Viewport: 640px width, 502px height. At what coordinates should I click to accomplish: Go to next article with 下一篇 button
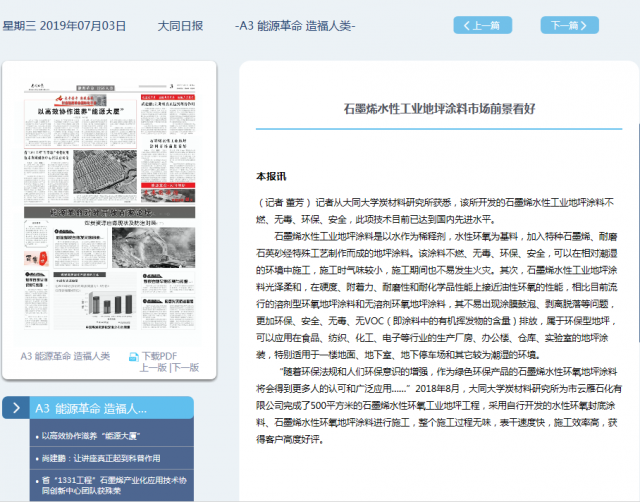(569, 25)
